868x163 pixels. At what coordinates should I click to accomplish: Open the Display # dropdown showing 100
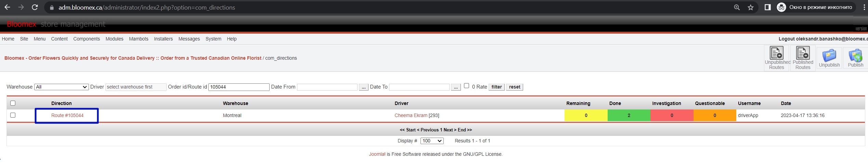coord(432,141)
